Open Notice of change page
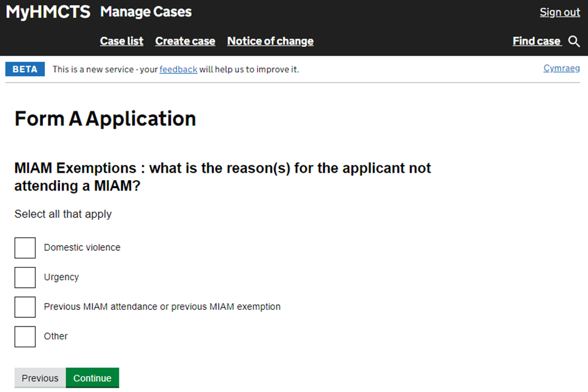The width and height of the screenshot is (588, 392). (270, 41)
